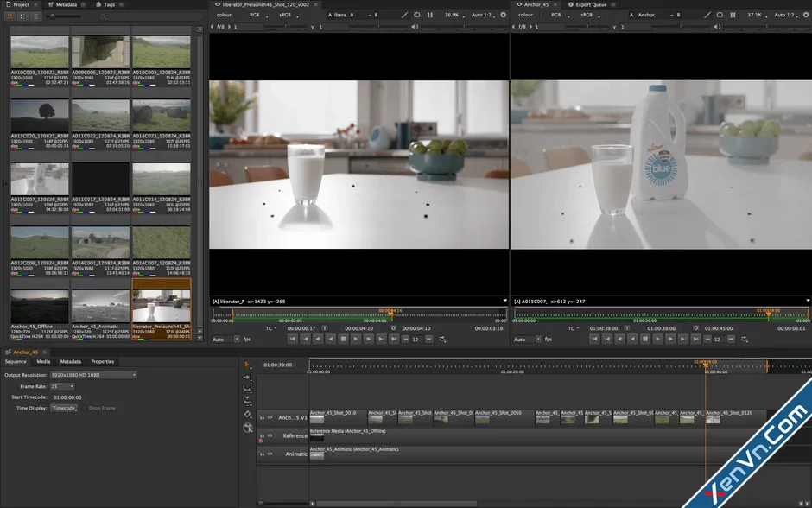Select the Metadata tab beside Media
Image resolution: width=812 pixels, height=508 pixels.
[71, 361]
